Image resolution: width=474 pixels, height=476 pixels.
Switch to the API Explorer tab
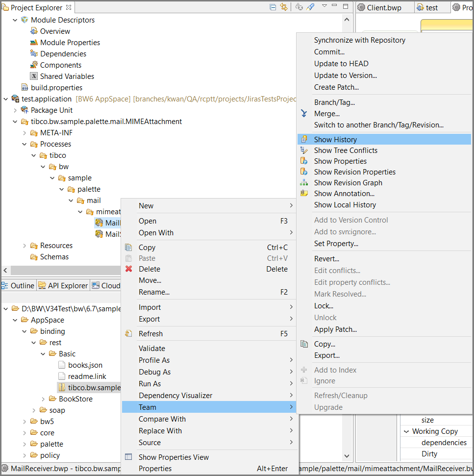63,286
